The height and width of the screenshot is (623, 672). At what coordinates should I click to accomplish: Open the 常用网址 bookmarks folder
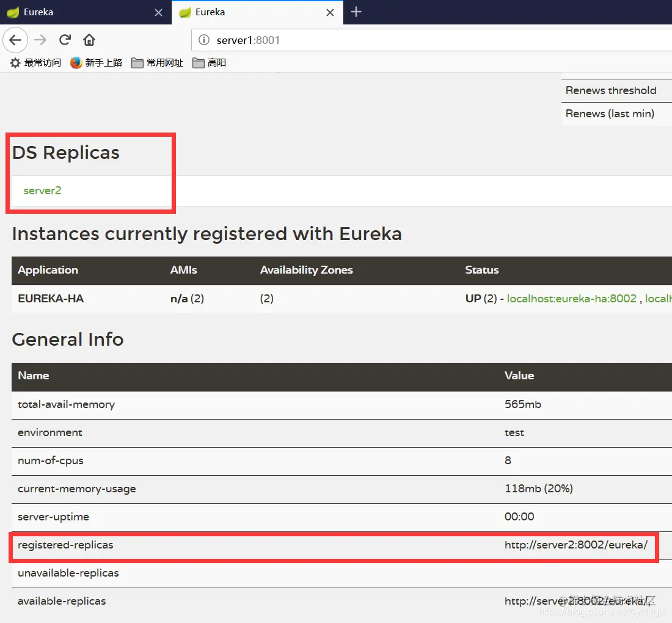pyautogui.click(x=157, y=63)
